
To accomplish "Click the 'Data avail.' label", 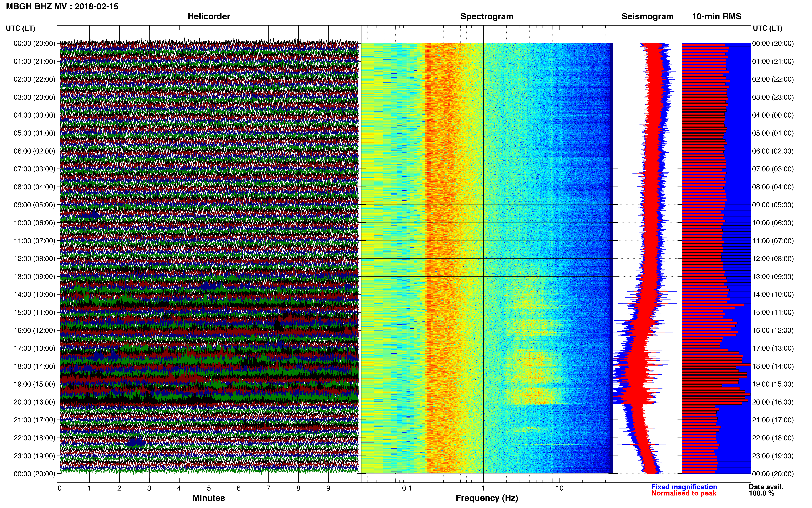I will tap(766, 487).
